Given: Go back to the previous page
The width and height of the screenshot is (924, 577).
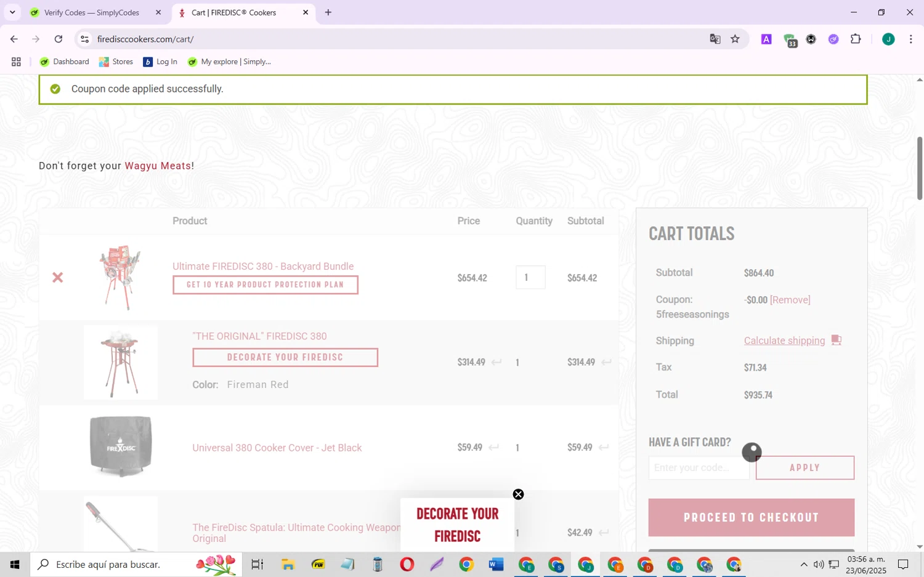Looking at the screenshot, I should coord(14,39).
